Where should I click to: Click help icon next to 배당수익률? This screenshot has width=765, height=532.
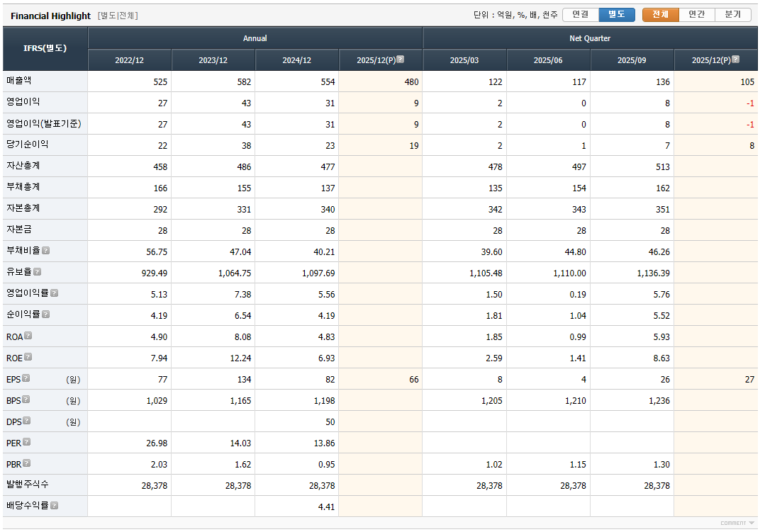click(x=54, y=506)
